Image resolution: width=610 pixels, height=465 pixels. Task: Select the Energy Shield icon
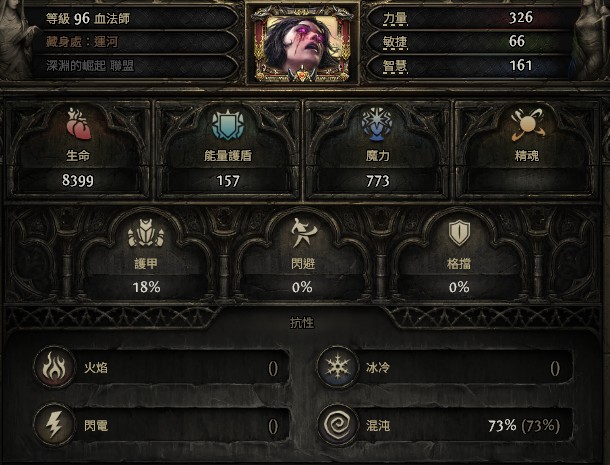[228, 124]
